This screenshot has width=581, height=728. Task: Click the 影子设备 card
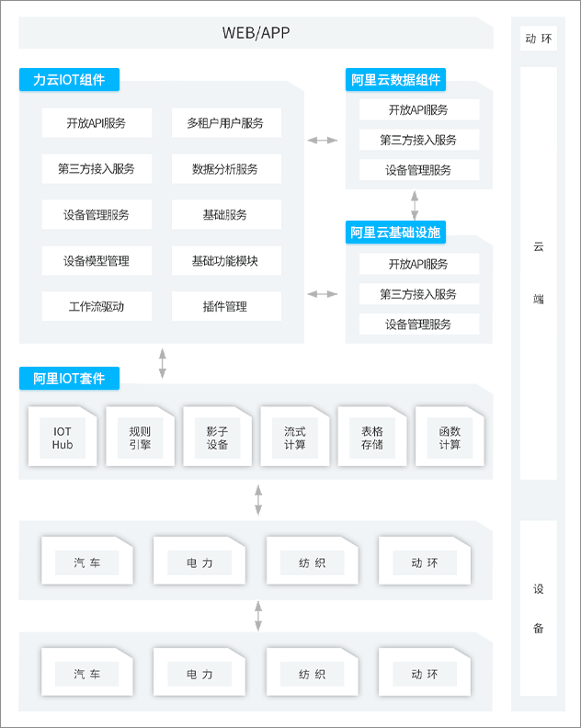pos(217,438)
